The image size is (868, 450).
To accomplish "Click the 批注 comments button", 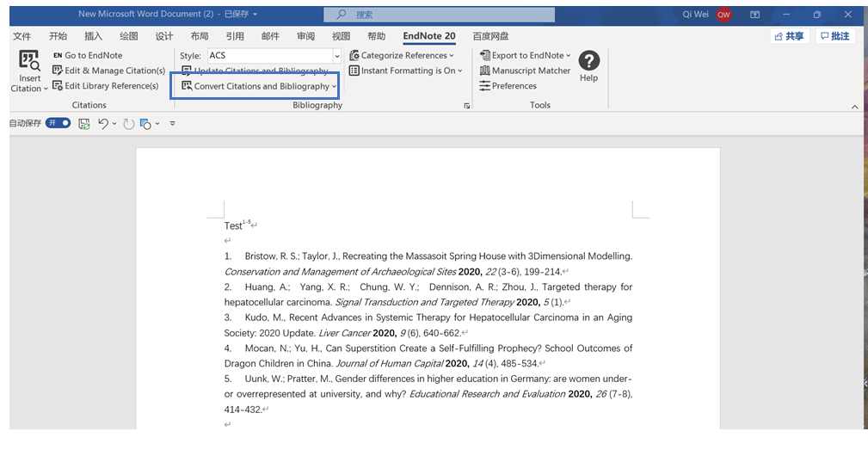I will (x=834, y=36).
